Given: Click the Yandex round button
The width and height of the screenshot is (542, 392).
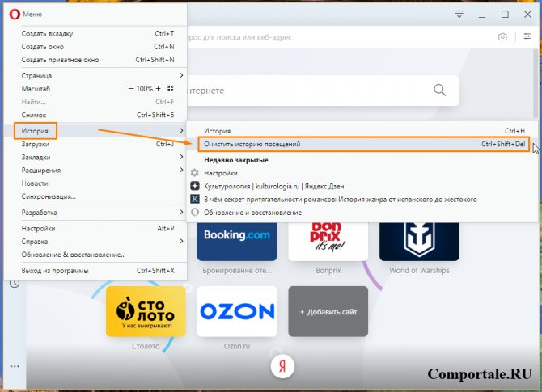Looking at the screenshot, I should [282, 366].
